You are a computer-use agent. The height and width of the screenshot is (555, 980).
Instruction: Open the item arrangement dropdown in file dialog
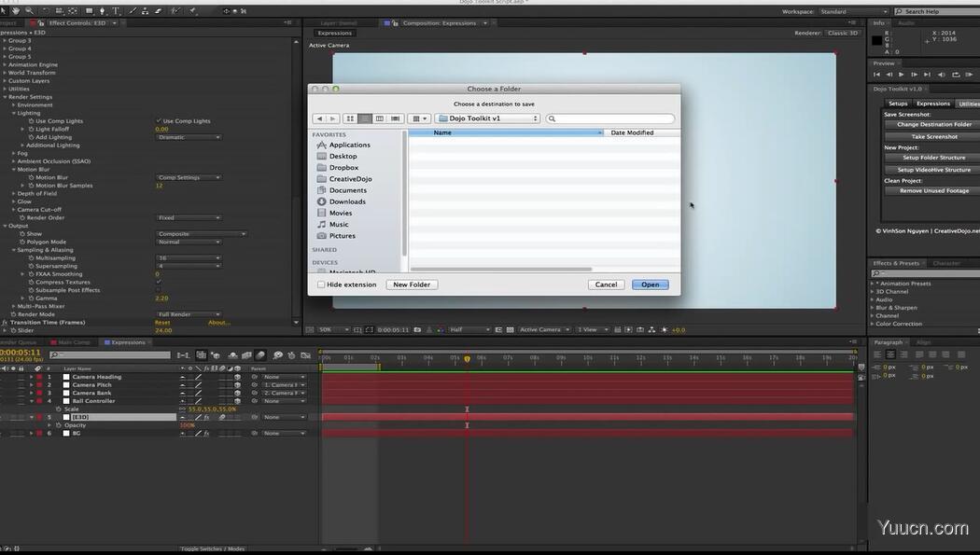point(419,118)
